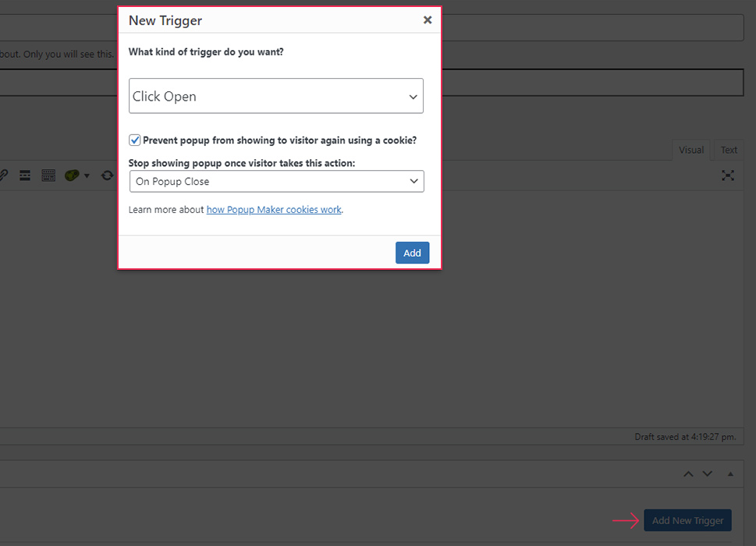This screenshot has width=756, height=546.
Task: Collapse the panel using the triangle toggle
Action: (x=730, y=473)
